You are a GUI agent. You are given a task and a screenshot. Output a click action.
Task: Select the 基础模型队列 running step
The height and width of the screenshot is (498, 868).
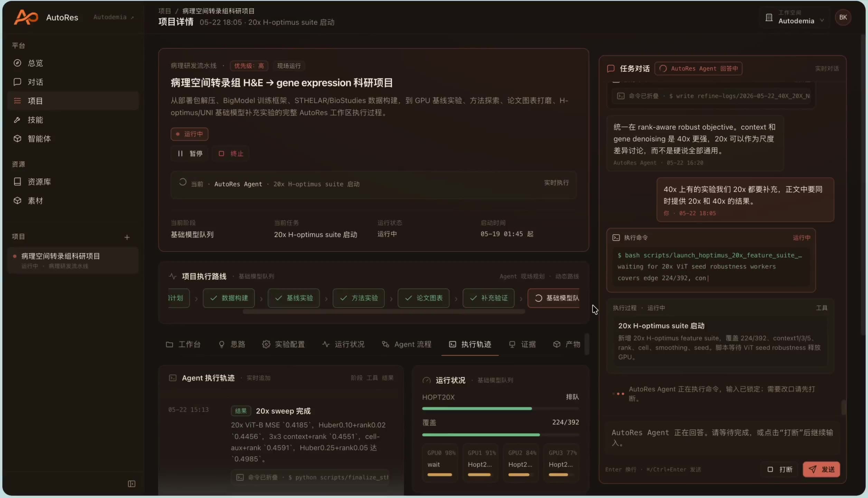pos(554,298)
